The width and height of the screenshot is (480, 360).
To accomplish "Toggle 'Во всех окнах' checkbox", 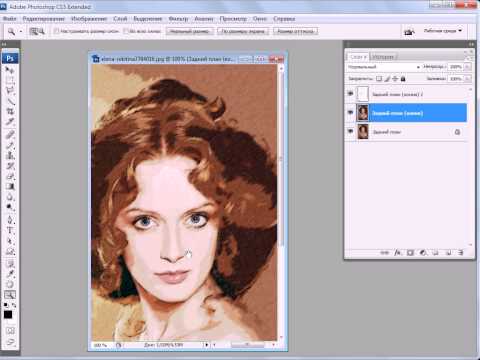I will 126,31.
